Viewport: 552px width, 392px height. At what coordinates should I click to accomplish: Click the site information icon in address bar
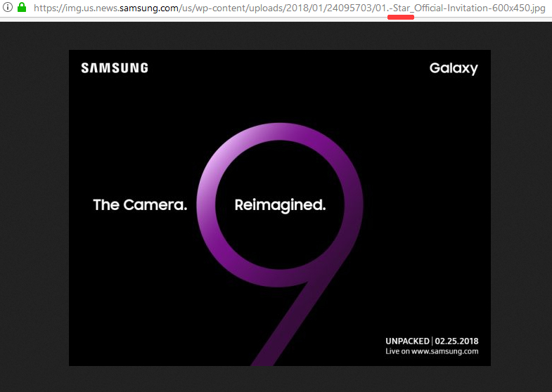point(8,7)
